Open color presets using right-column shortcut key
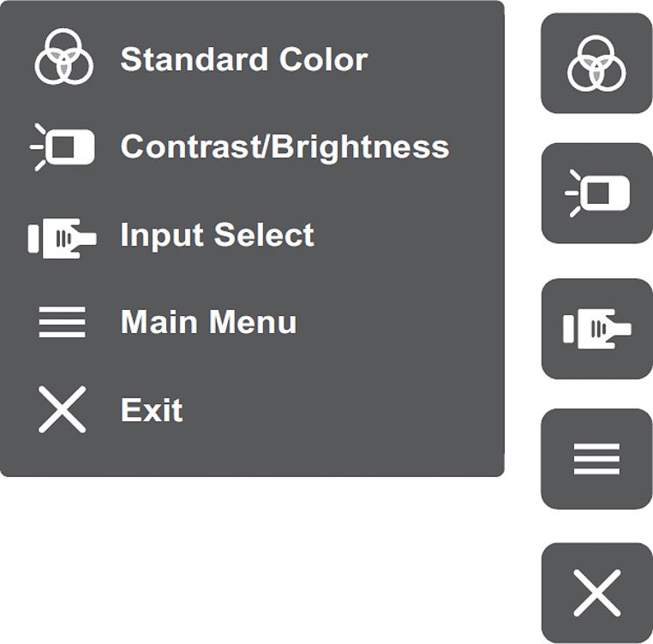 click(597, 64)
